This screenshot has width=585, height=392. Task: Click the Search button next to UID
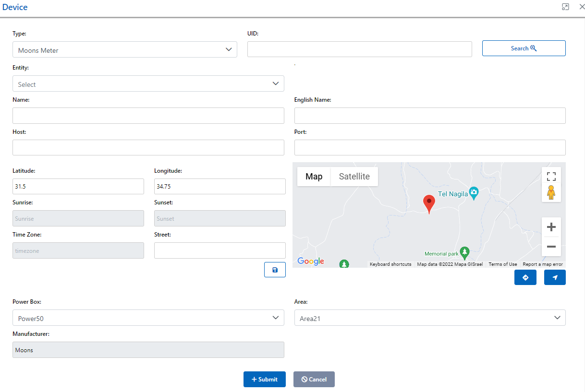(x=524, y=48)
